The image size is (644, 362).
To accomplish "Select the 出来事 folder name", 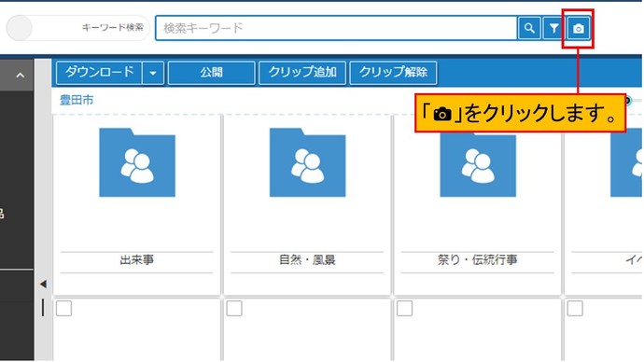I will point(137,259).
